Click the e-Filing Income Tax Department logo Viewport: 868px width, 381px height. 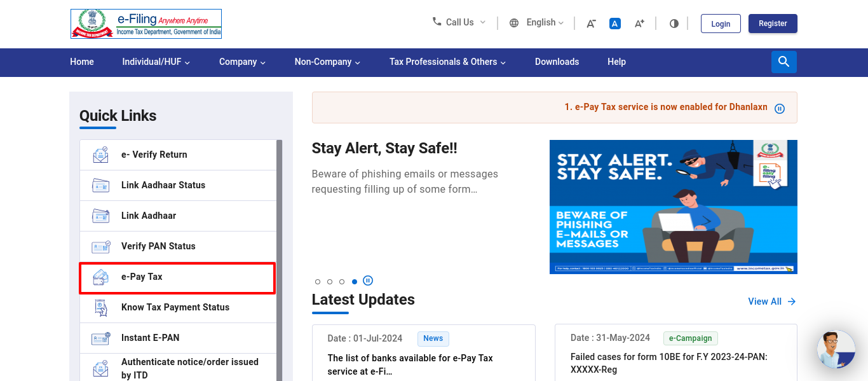coord(146,24)
